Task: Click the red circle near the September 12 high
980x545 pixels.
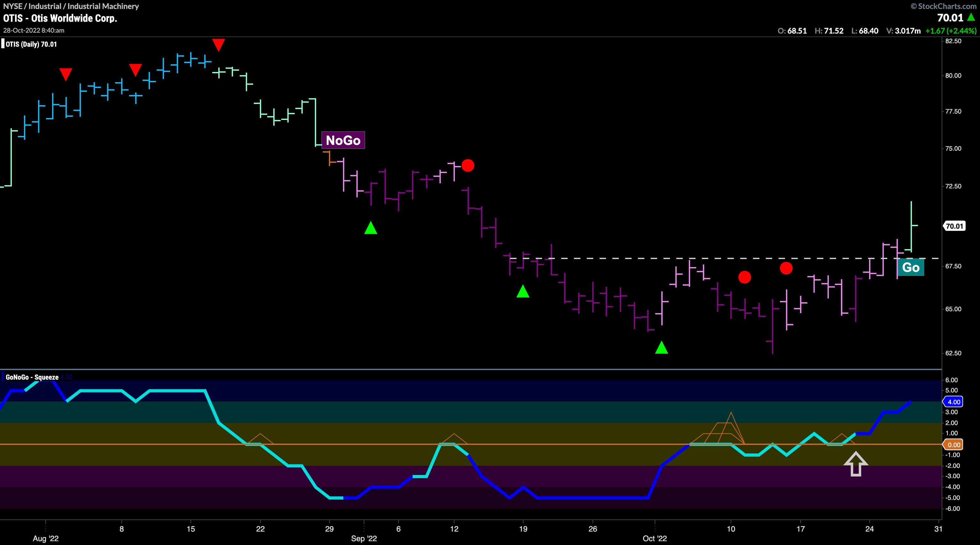Action: click(468, 166)
